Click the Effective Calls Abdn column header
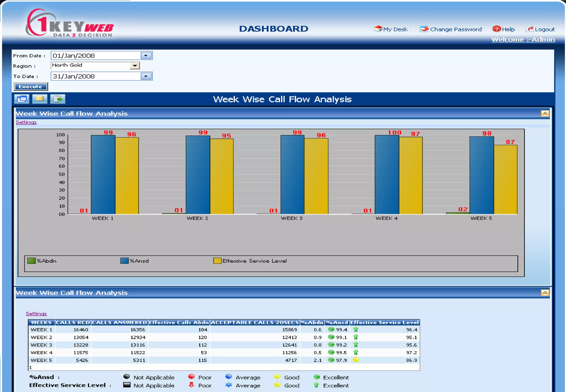The width and height of the screenshot is (566, 392). [179, 322]
